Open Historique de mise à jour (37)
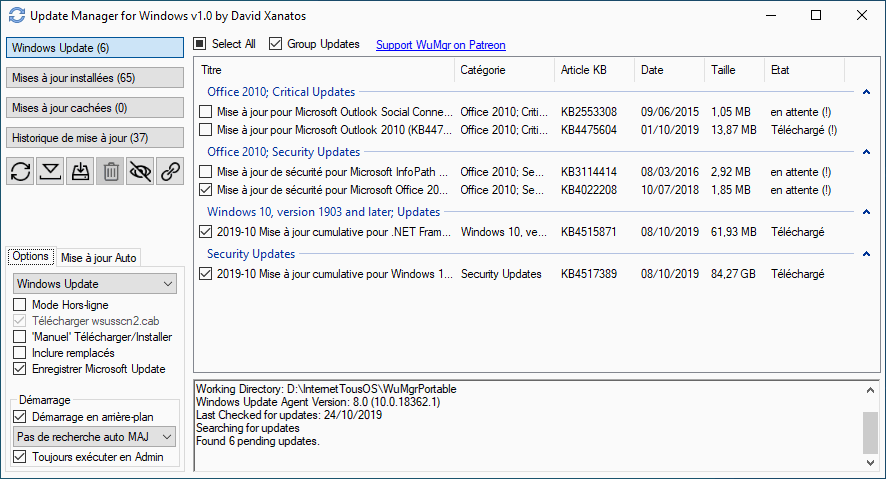This screenshot has height=479, width=886. click(95, 138)
